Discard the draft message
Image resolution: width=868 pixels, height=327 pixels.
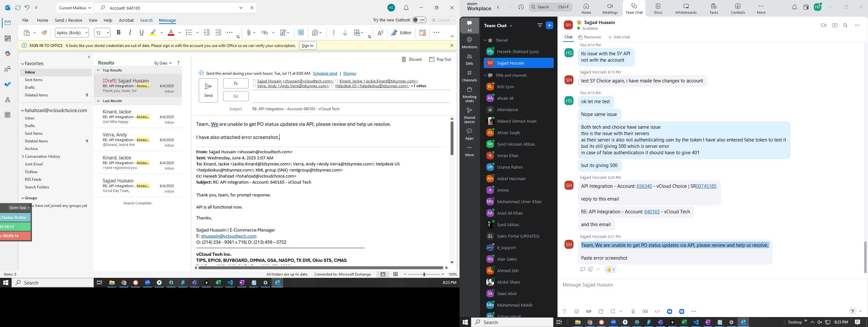tap(411, 59)
